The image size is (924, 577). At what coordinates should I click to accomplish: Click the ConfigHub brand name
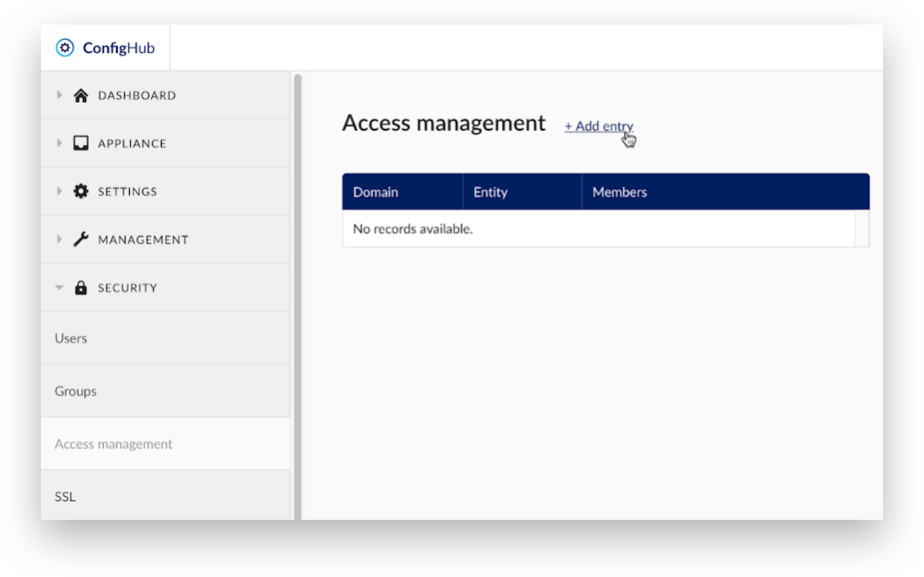(x=119, y=47)
